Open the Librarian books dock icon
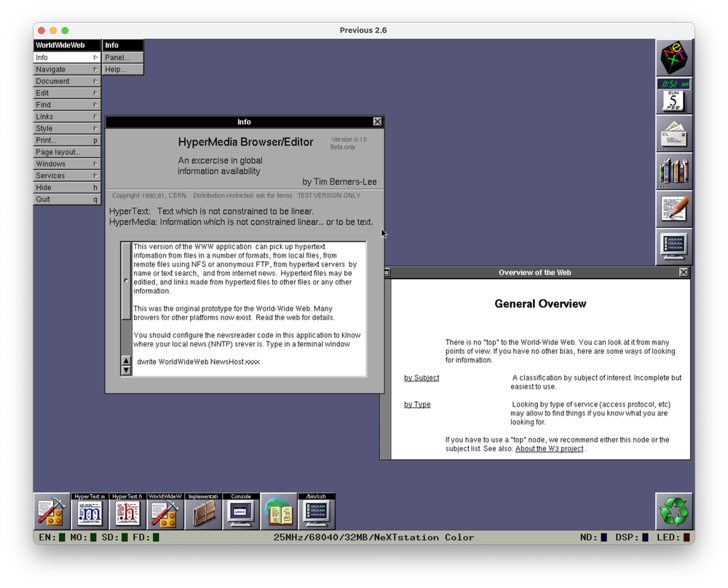The image size is (728, 588). [674, 172]
